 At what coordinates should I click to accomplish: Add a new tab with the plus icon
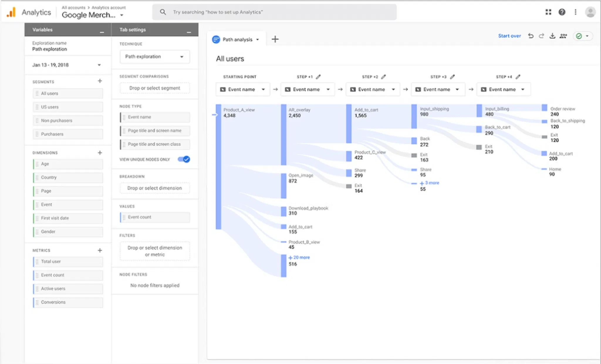275,39
